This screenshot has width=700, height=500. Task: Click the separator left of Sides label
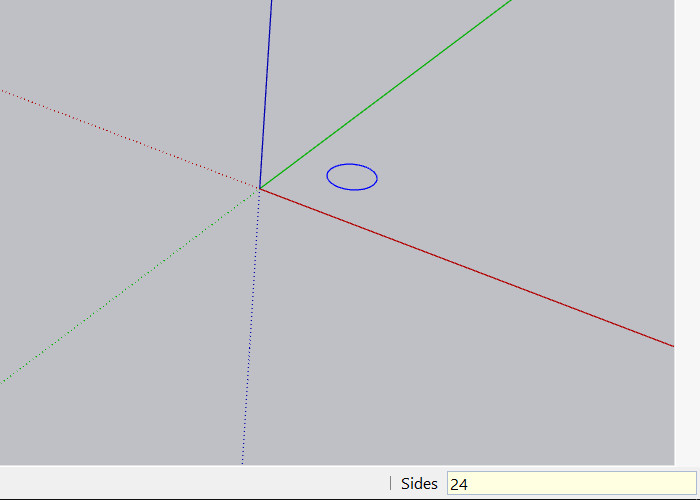(390, 484)
